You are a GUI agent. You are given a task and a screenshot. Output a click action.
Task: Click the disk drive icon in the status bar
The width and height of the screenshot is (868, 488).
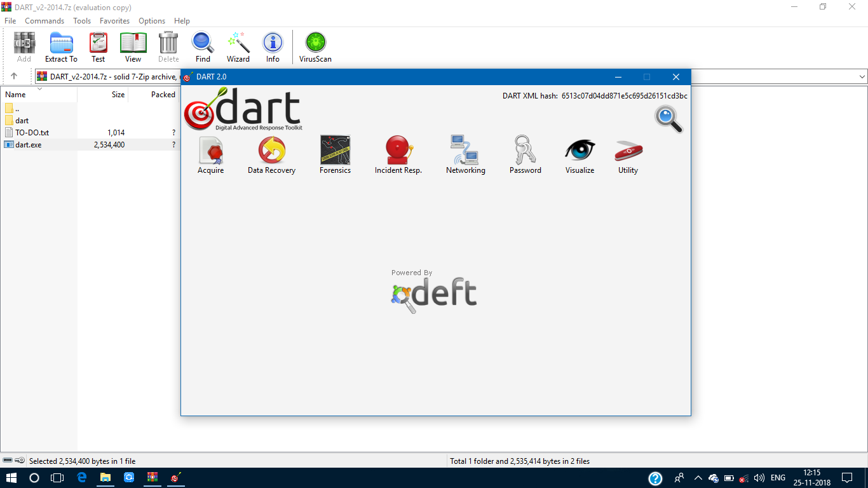[x=8, y=461]
